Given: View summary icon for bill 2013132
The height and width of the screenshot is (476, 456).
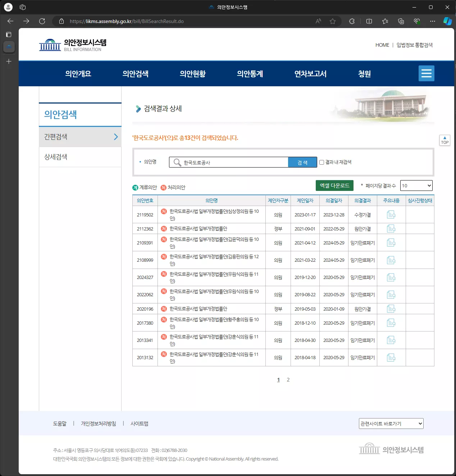Looking at the screenshot, I should tap(391, 357).
